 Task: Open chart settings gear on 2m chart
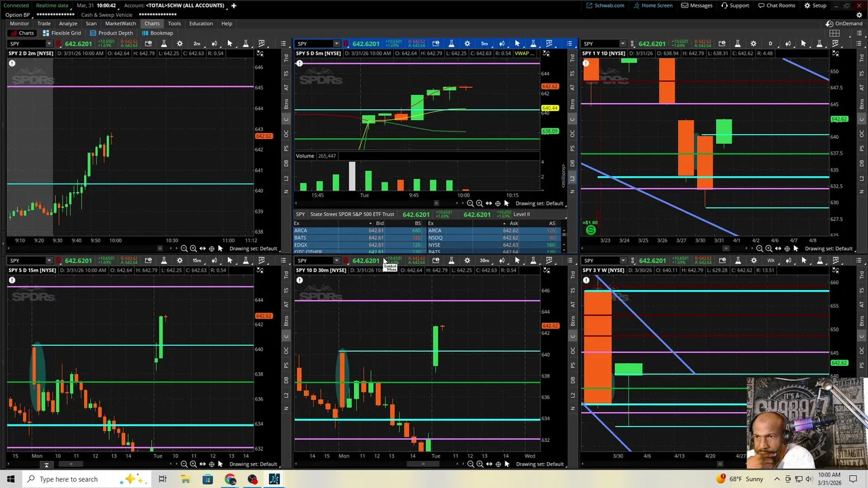coord(180,43)
